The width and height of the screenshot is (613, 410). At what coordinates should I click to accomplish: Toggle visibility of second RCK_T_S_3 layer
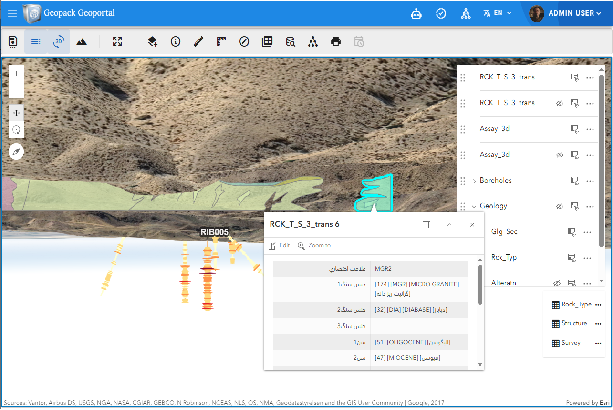pyautogui.click(x=560, y=102)
